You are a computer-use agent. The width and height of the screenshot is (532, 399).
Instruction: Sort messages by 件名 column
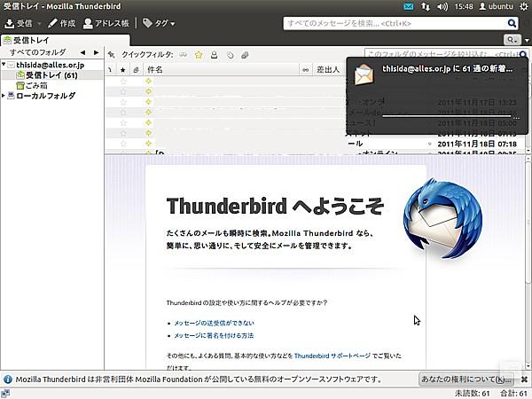pos(221,69)
